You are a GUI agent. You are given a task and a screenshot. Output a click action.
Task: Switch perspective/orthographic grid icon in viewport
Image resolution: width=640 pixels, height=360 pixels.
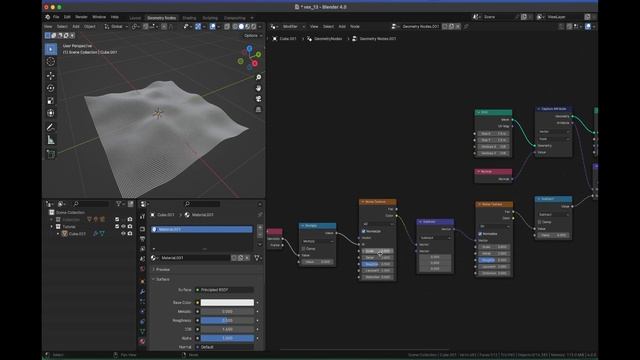pos(258,109)
